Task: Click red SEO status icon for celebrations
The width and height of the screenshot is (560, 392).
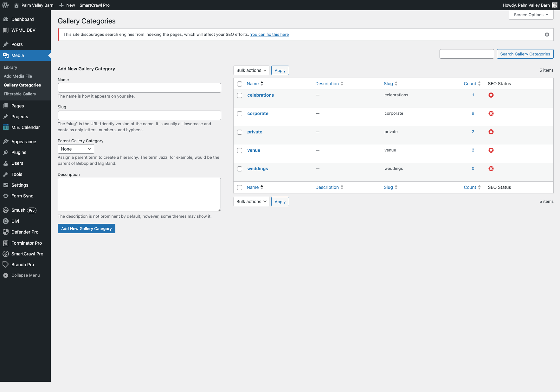Action: click(x=491, y=95)
